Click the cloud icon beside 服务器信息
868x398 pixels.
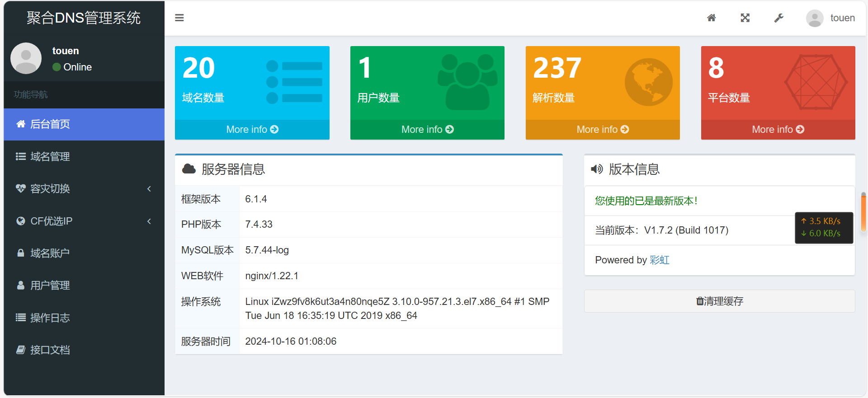click(189, 169)
